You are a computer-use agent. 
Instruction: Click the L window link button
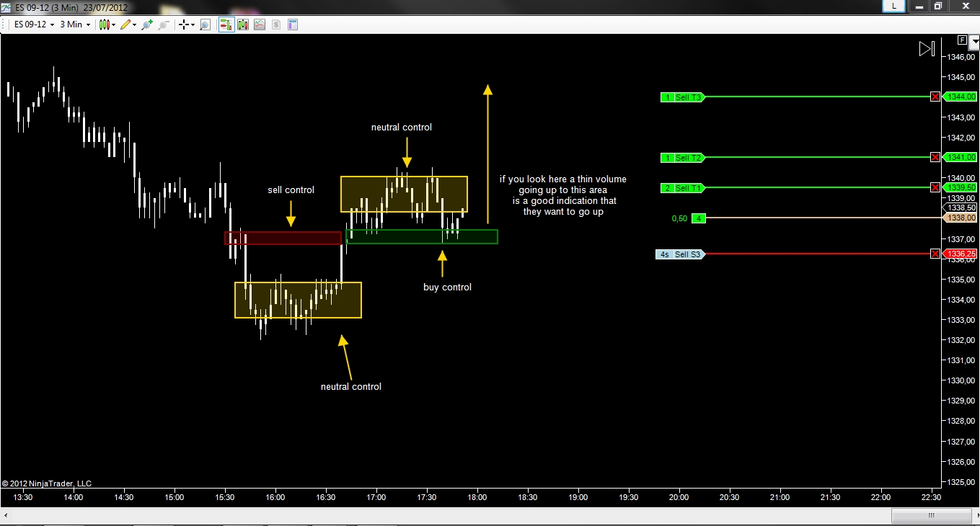(x=894, y=6)
